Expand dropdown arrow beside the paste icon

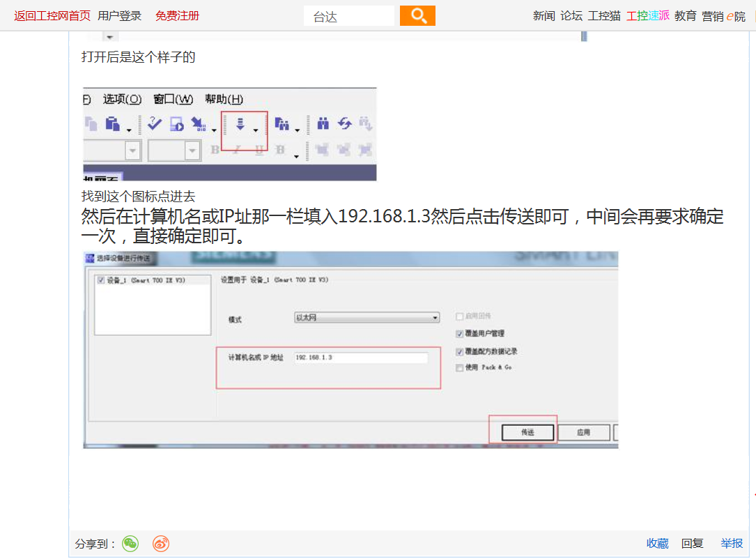pos(129,130)
